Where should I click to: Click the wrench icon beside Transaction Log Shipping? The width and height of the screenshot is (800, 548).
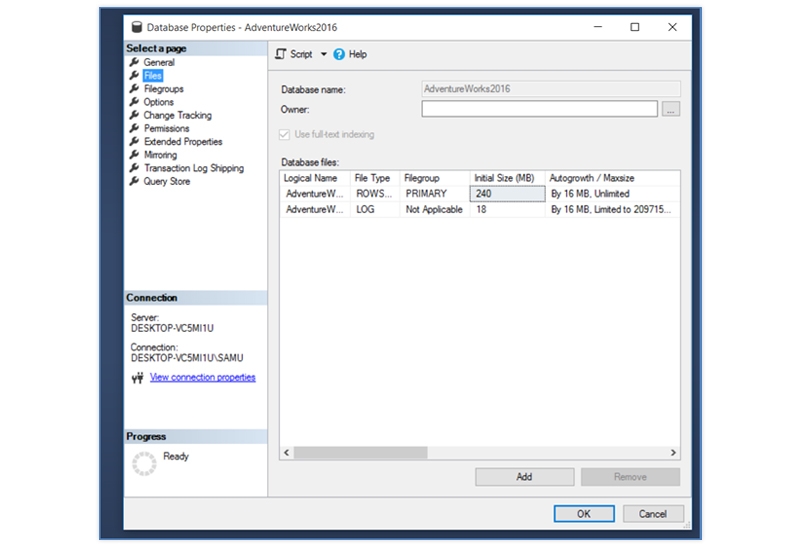(134, 168)
